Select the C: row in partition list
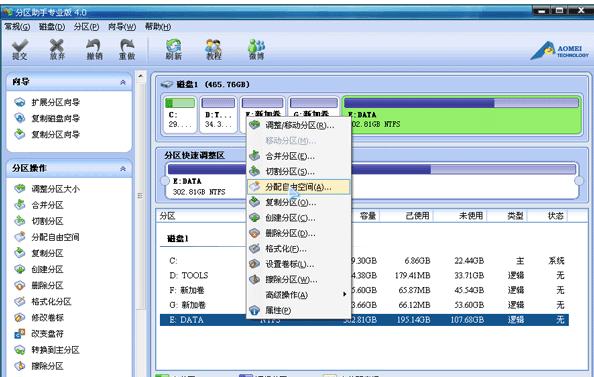Image resolution: width=594 pixels, height=377 pixels. pyautogui.click(x=364, y=261)
